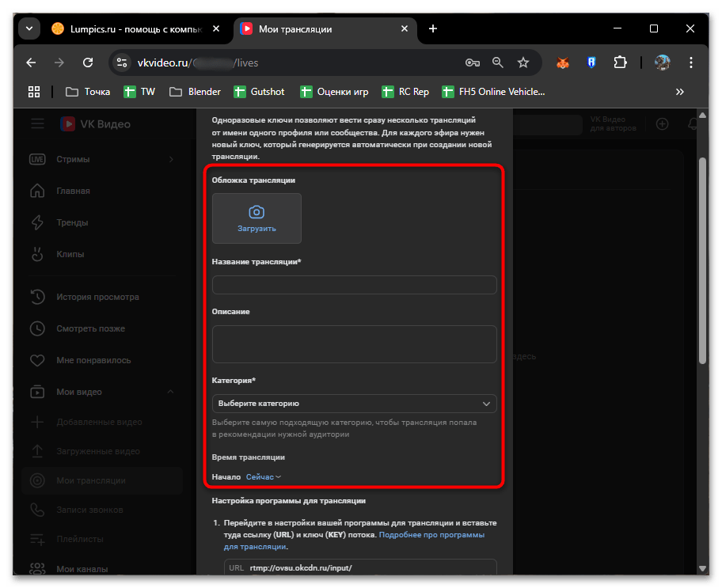The image size is (722, 588).
Task: Open История просмотра page
Action: pyautogui.click(x=97, y=297)
